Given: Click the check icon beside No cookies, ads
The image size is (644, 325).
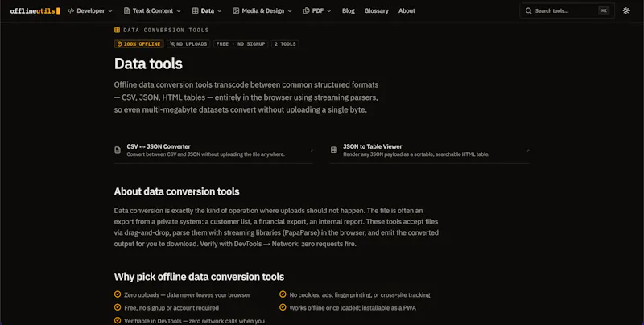Looking at the screenshot, I should click(x=283, y=294).
